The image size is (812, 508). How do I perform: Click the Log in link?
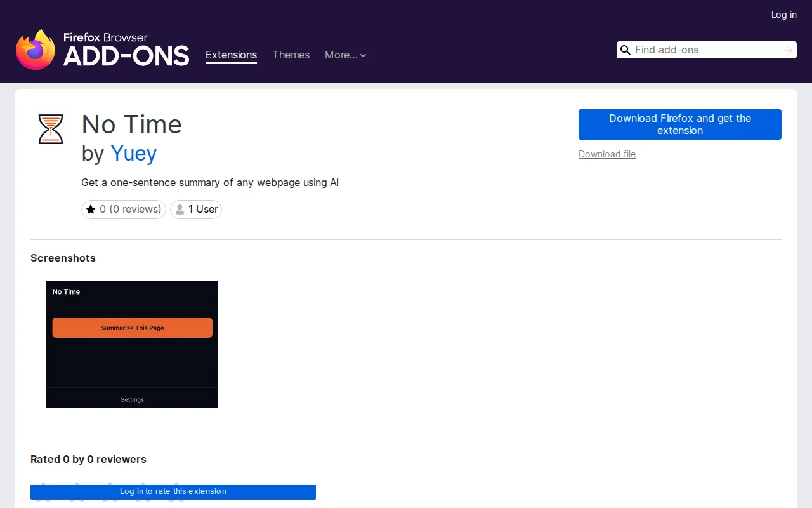pyautogui.click(x=783, y=15)
